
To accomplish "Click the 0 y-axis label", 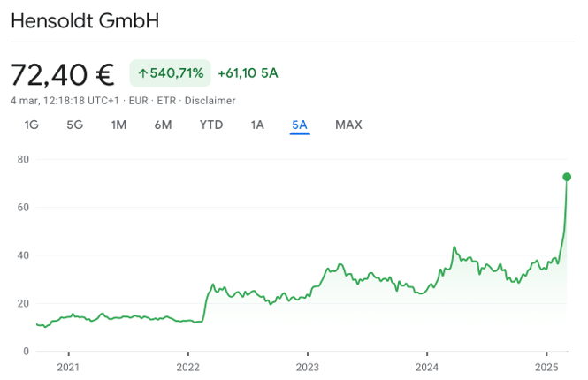I will coord(26,352).
